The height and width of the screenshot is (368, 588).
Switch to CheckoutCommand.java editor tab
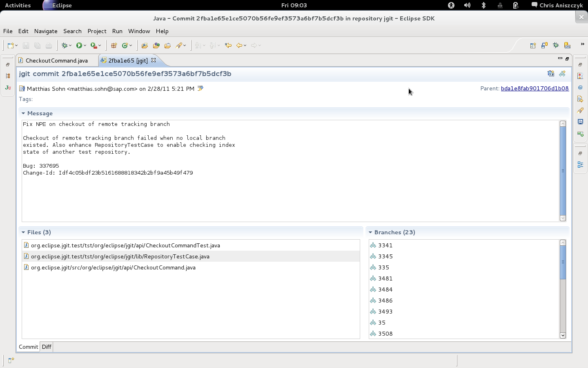[x=57, y=61]
